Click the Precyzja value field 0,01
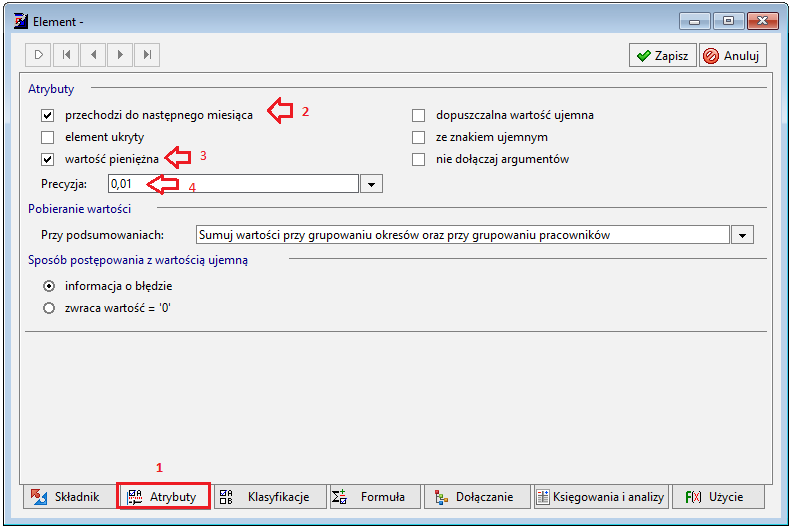 (x=233, y=184)
